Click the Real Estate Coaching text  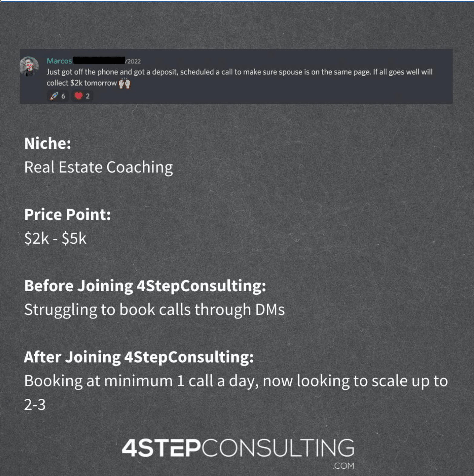[x=98, y=167]
